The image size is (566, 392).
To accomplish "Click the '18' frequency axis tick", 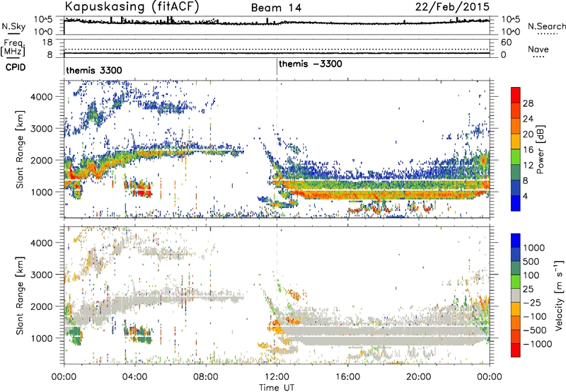I will pos(47,42).
